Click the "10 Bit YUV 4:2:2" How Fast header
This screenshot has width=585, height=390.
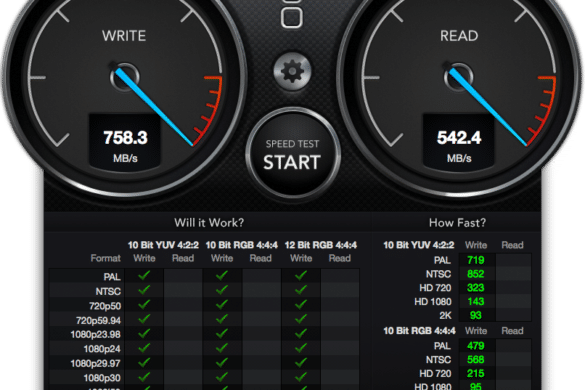(419, 245)
